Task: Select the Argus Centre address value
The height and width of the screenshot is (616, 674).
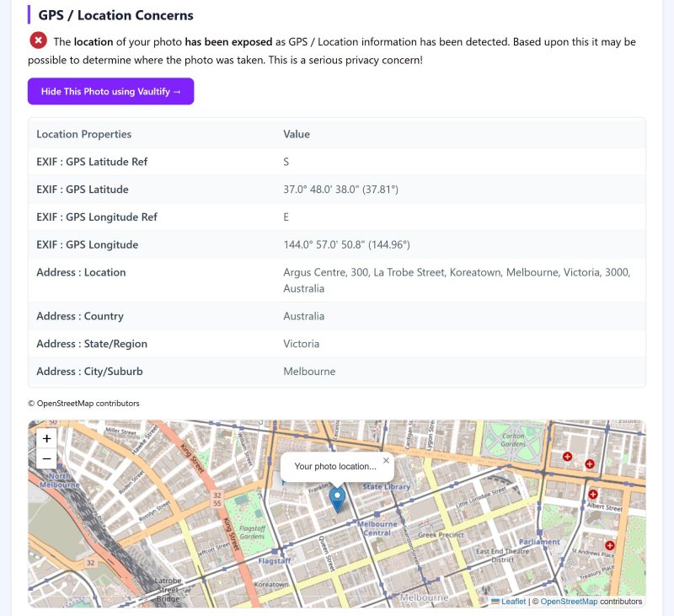Action: pyautogui.click(x=457, y=281)
